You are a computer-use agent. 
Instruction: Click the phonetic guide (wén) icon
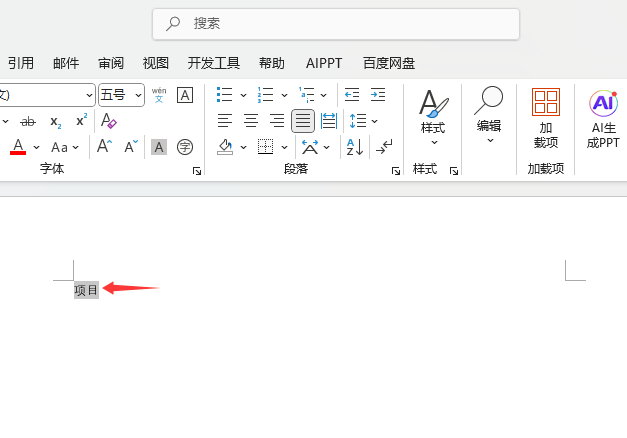pyautogui.click(x=159, y=95)
